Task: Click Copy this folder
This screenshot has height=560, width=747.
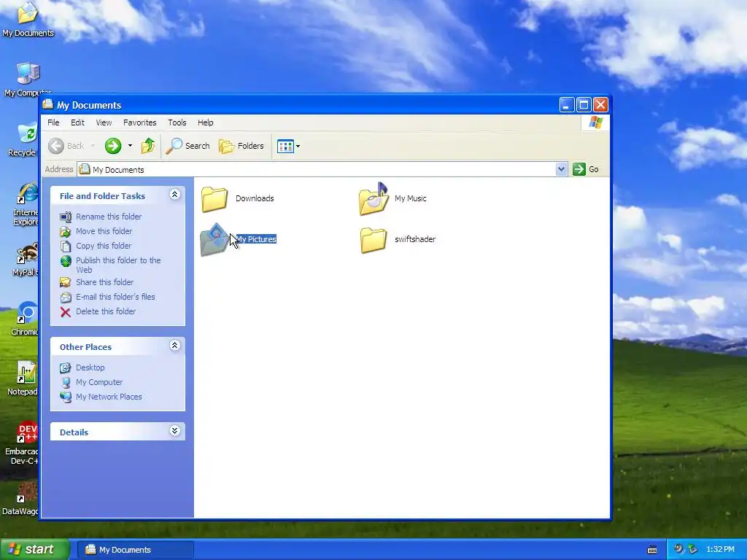Action: coord(104,246)
